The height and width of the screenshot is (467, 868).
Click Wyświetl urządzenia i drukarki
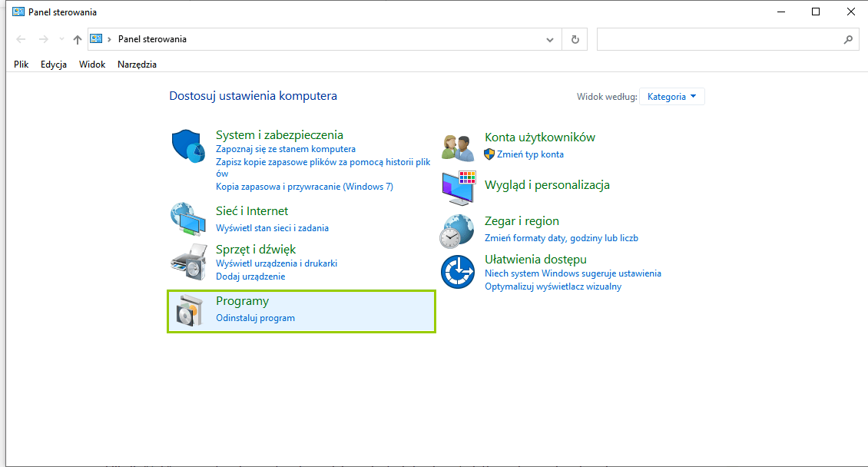(277, 263)
